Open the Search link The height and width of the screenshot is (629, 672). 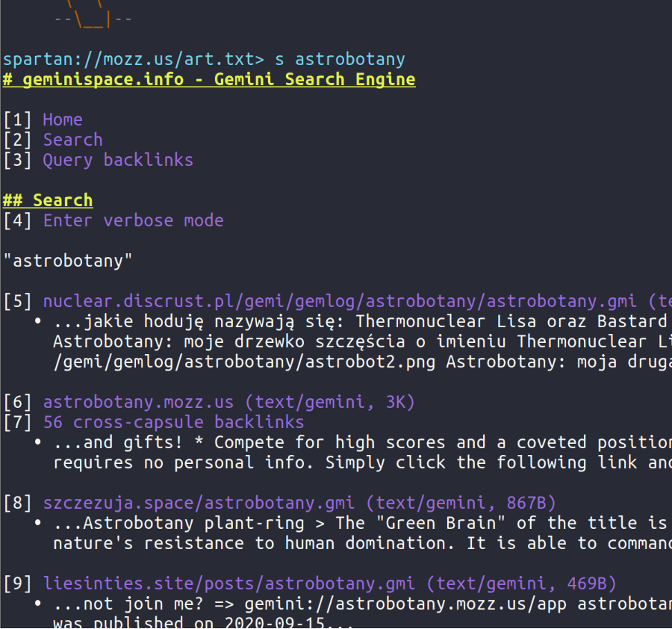click(x=73, y=140)
